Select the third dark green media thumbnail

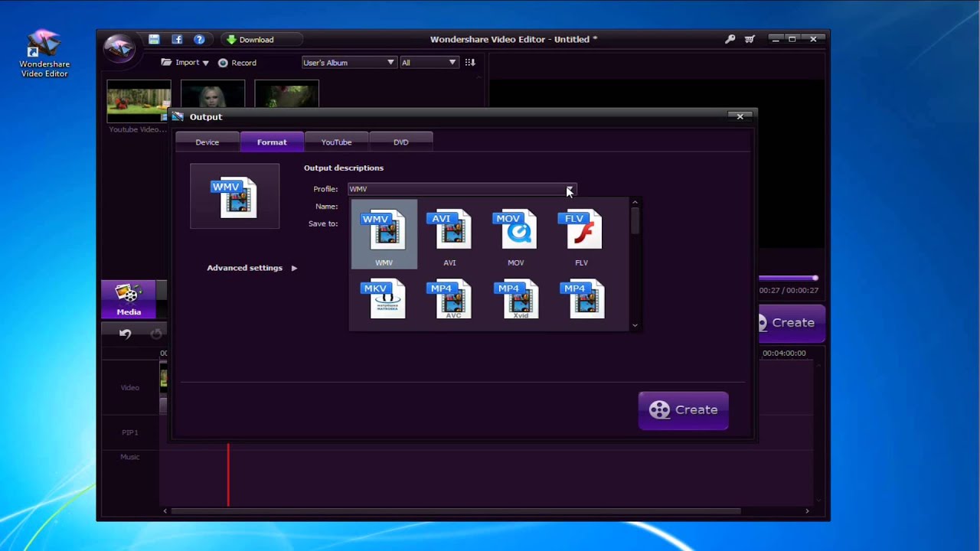(x=286, y=95)
